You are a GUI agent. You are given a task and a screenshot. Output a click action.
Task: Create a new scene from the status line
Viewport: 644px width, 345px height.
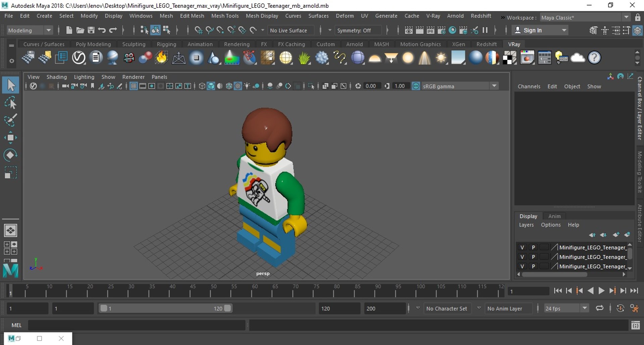69,30
